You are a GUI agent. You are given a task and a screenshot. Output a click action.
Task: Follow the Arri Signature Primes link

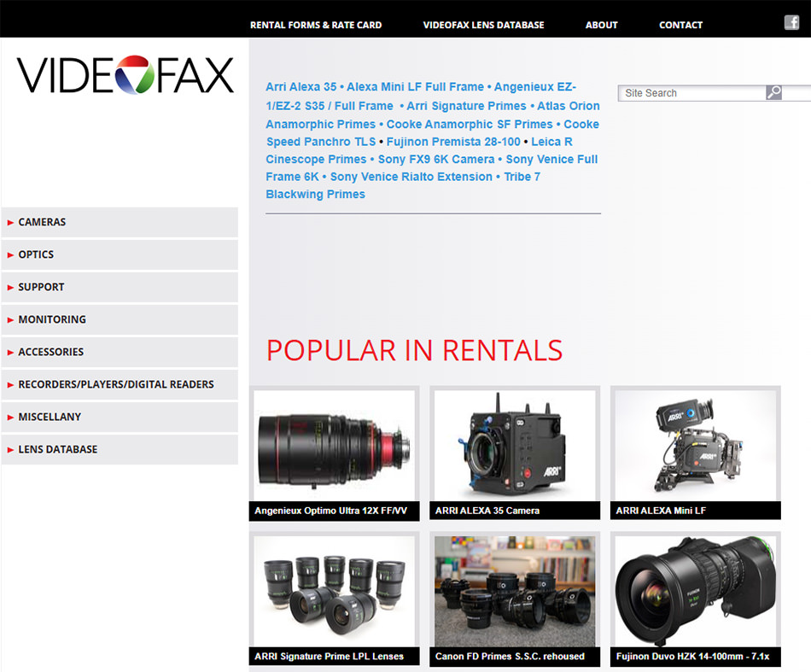click(x=466, y=106)
